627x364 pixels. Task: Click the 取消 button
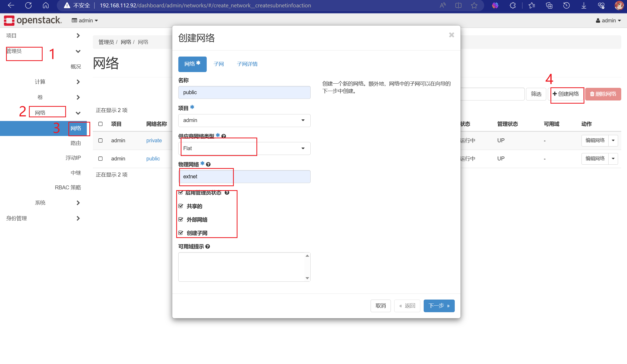pos(380,306)
